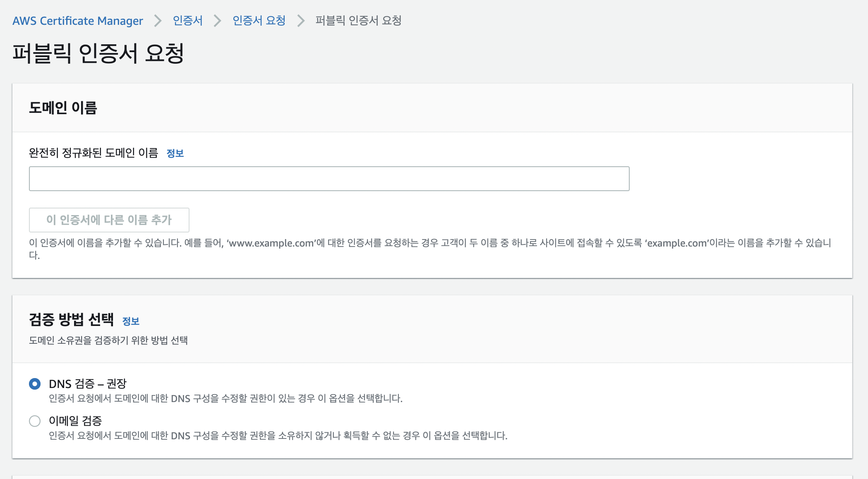Click the chevron after the 인증서 breadcrumb
Viewport: 868px width, 479px height.
click(x=218, y=21)
